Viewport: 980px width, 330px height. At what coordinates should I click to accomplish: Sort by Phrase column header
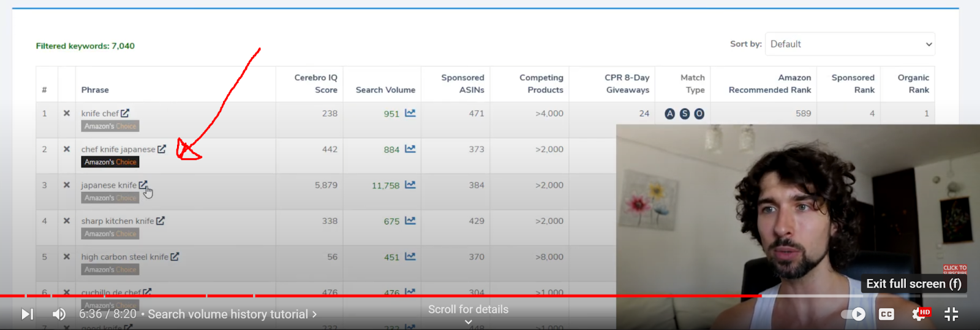95,90
